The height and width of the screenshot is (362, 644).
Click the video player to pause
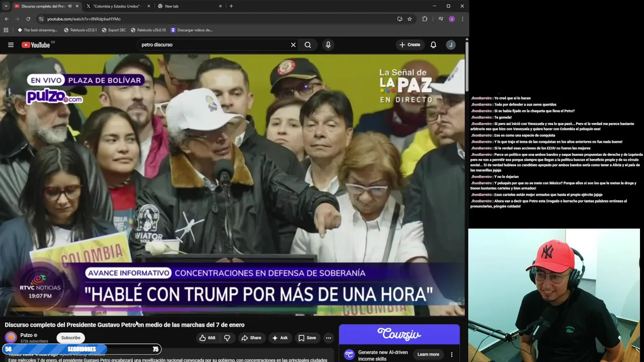click(x=232, y=185)
